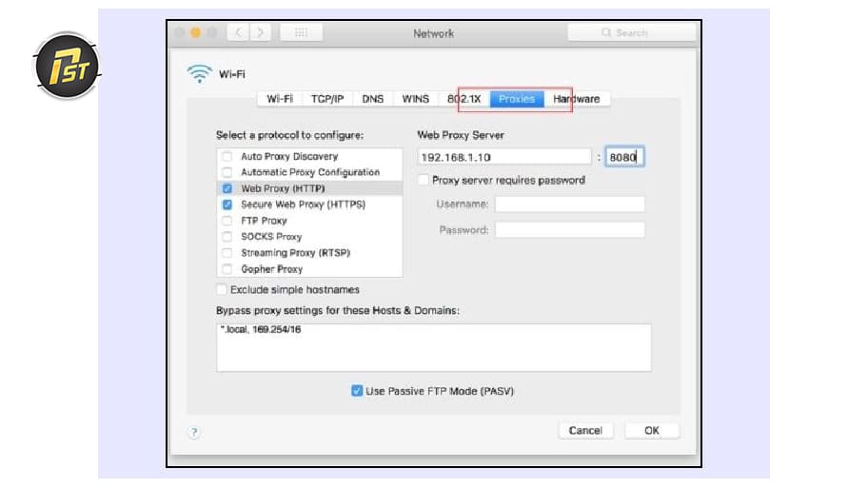868x488 pixels.
Task: Enable Automatic Proxy Configuration checkbox
Action: [227, 172]
